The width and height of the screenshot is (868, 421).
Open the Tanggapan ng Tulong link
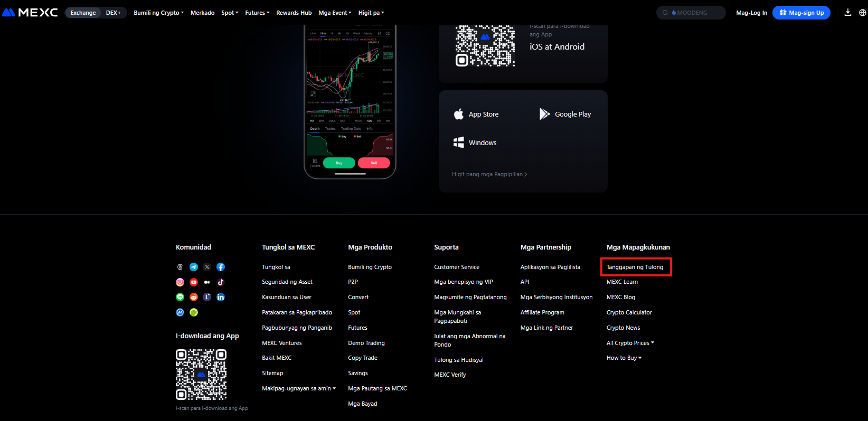tap(635, 267)
